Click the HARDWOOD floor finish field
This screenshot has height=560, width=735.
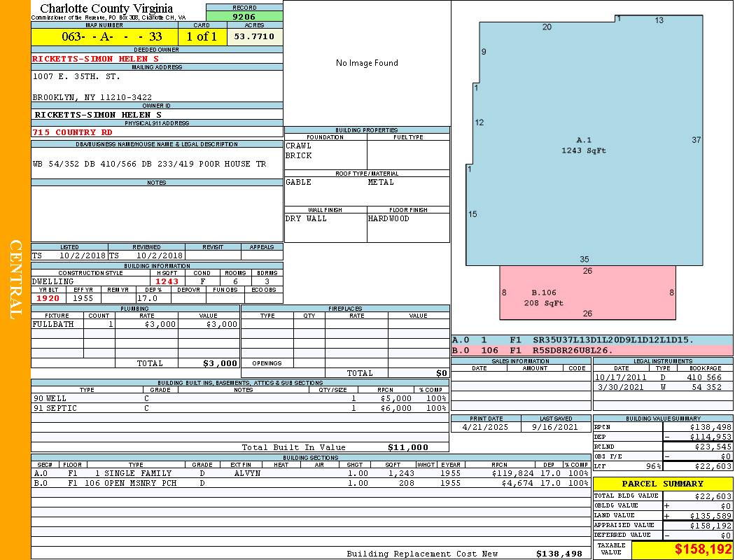tap(407, 219)
